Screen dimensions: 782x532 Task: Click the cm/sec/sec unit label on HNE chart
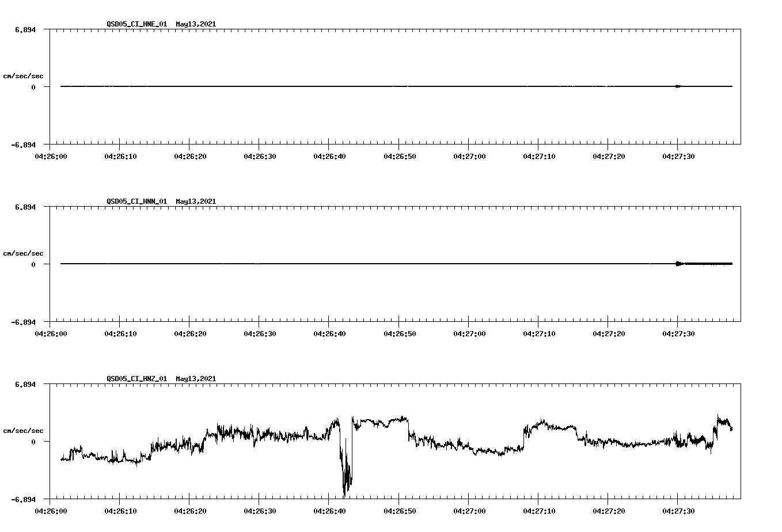click(x=23, y=76)
